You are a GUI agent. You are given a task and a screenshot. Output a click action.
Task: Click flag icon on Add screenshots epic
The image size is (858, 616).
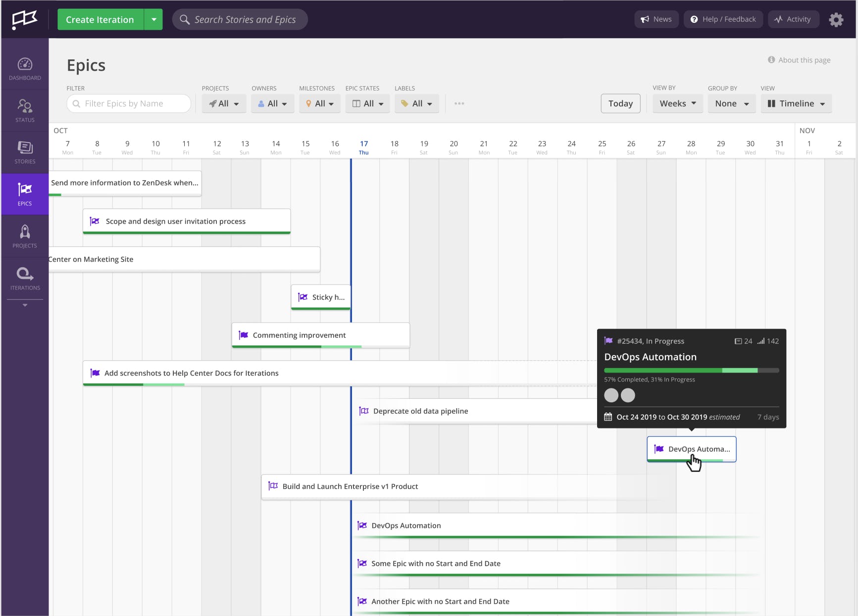click(95, 373)
